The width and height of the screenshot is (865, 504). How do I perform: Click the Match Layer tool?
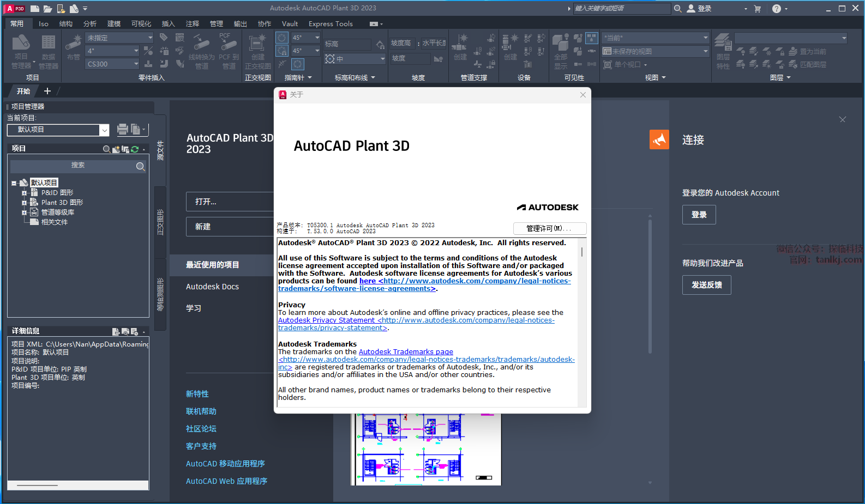(807, 64)
